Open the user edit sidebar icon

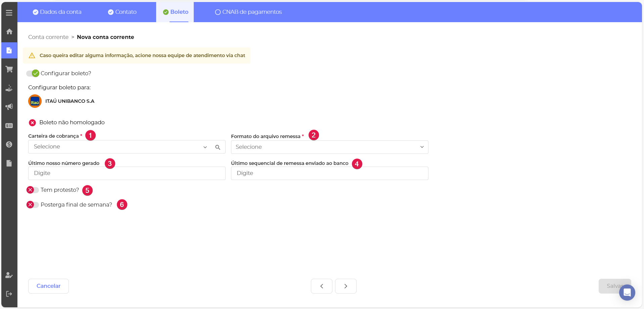pyautogui.click(x=9, y=275)
